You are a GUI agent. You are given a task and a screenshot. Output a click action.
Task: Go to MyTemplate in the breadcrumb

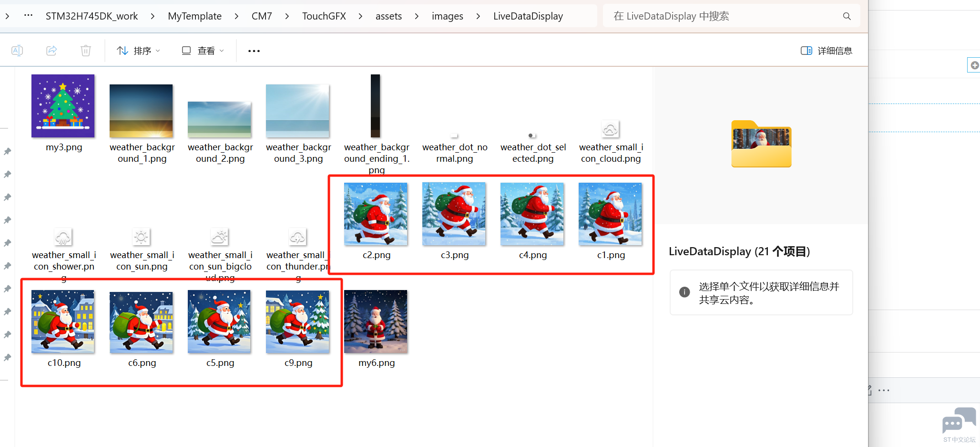click(x=194, y=16)
